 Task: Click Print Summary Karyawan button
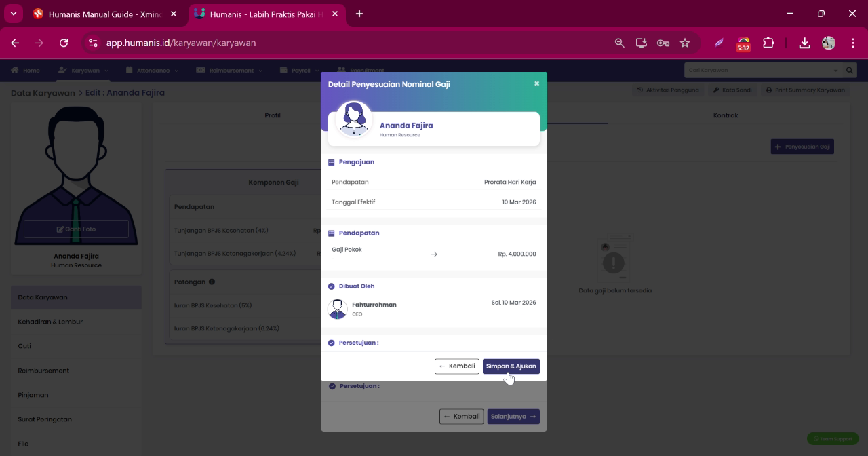tap(805, 90)
